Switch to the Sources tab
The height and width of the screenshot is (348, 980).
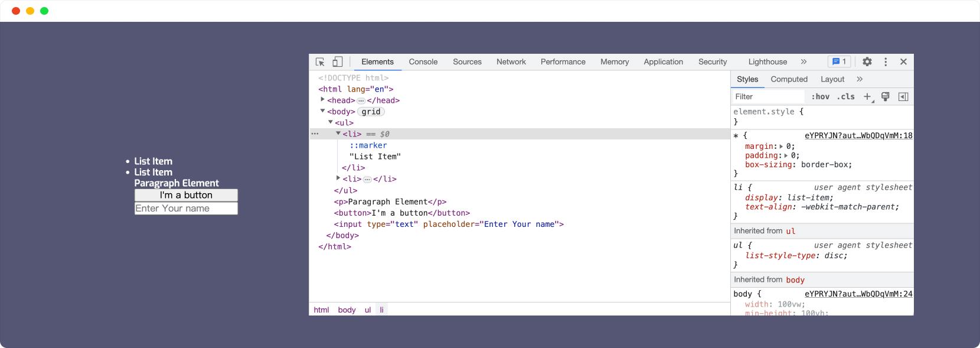coord(467,62)
